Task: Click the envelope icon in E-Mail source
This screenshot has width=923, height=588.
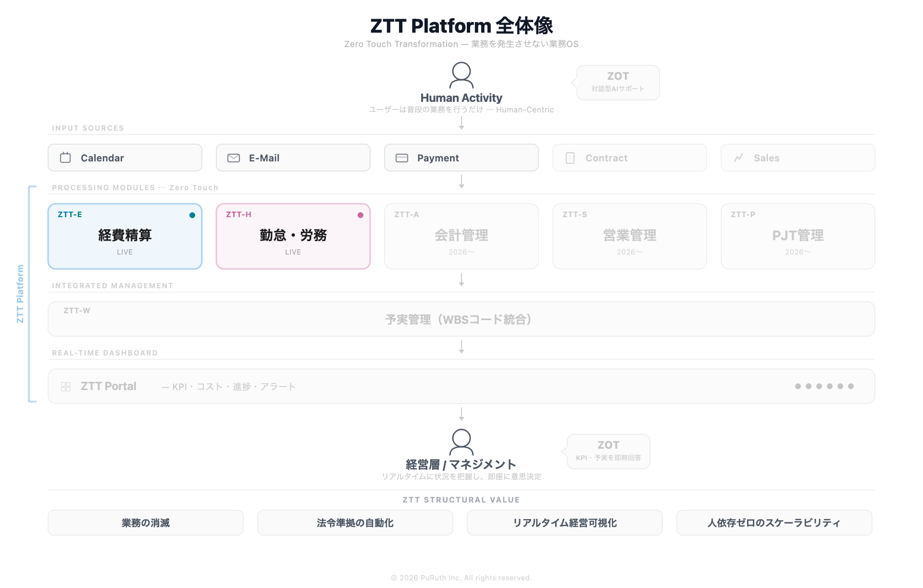Action: coord(234,158)
